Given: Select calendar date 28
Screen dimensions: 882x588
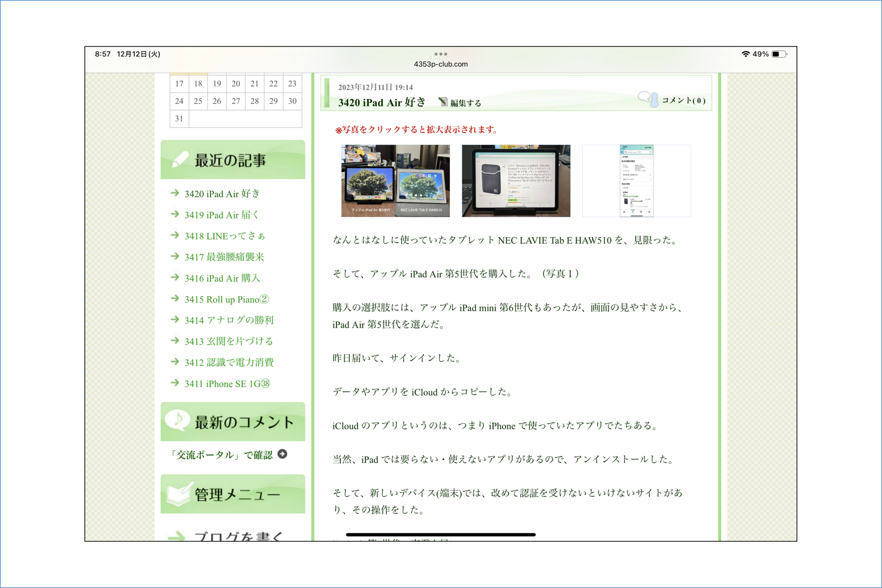Looking at the screenshot, I should [255, 101].
